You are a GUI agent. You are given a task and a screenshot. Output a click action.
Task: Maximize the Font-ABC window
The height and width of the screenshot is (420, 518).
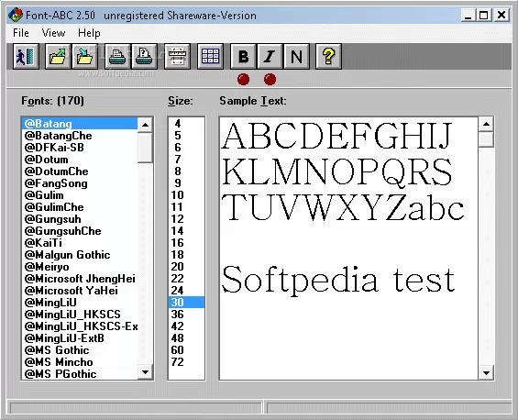click(x=484, y=16)
